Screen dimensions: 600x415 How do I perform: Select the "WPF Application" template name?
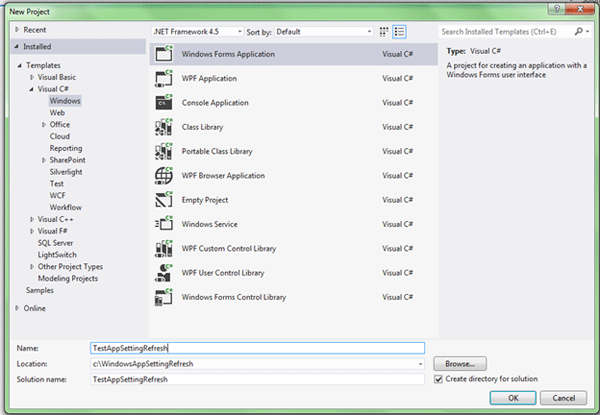tap(209, 78)
